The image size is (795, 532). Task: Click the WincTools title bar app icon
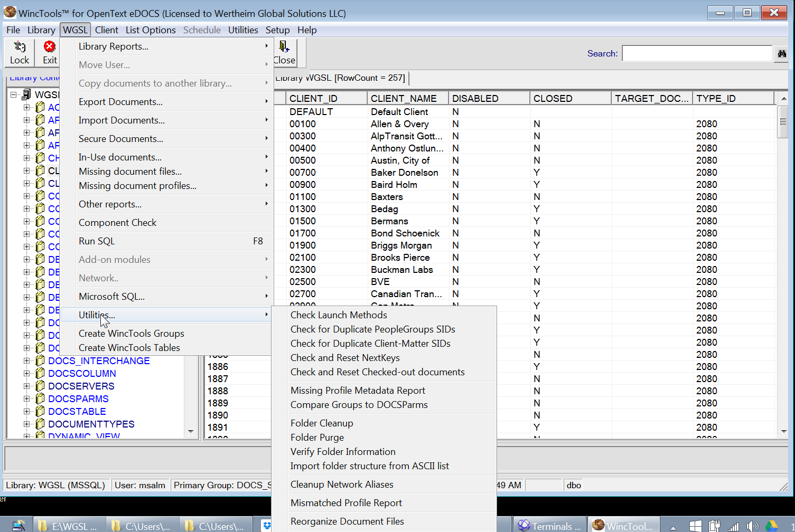pyautogui.click(x=10, y=12)
